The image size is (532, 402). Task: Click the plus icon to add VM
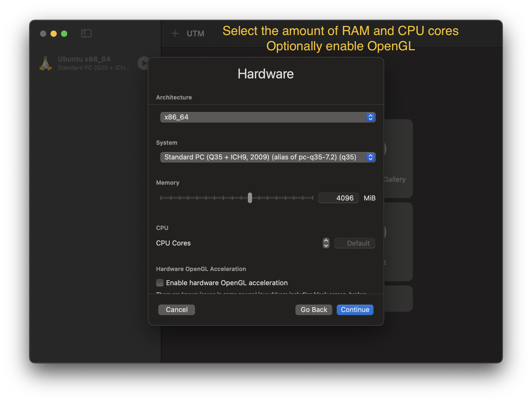coord(175,33)
